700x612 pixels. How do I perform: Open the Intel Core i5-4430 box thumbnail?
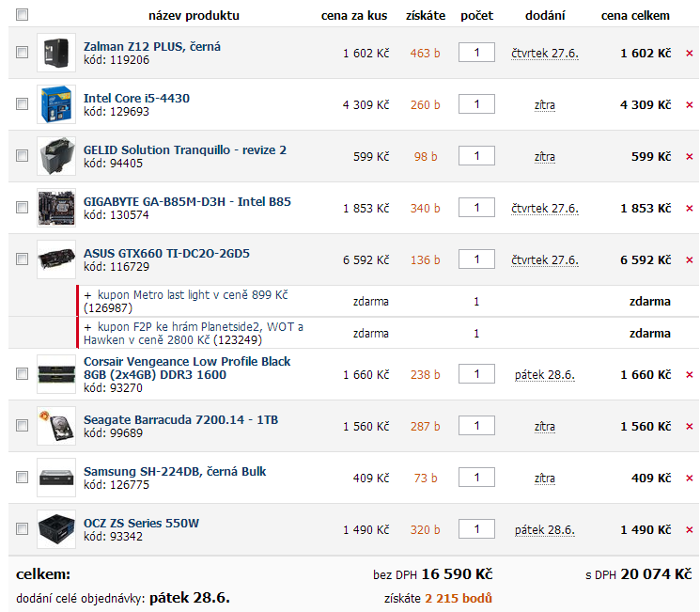56,104
